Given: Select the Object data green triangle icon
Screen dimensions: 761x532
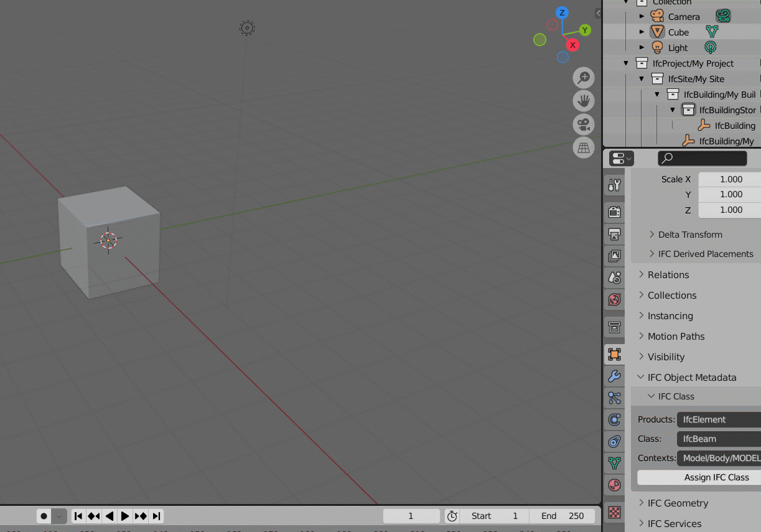Looking at the screenshot, I should pyautogui.click(x=614, y=463).
